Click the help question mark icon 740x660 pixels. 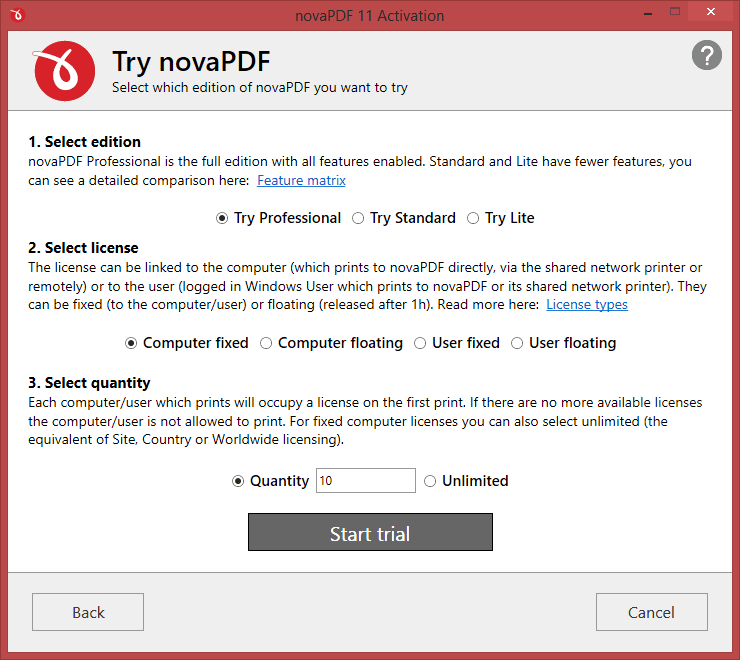point(706,55)
